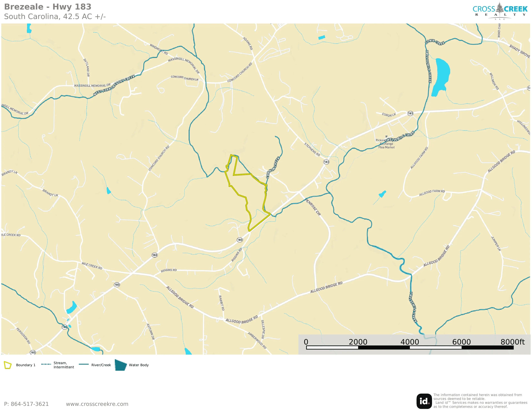This screenshot has height=411, width=532.
Task: Click the Stream, Intermittent legend dashed line
Action: tap(46, 364)
